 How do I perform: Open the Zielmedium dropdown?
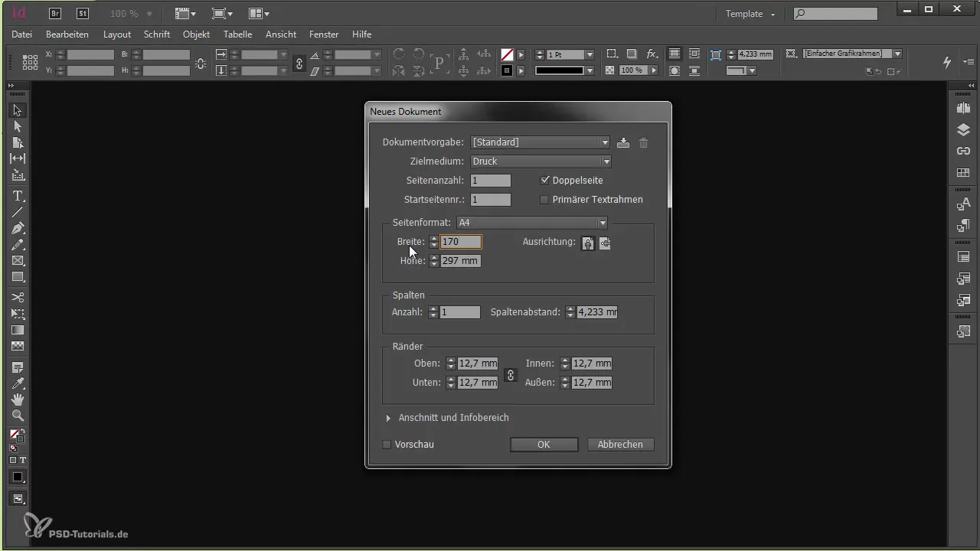541,161
